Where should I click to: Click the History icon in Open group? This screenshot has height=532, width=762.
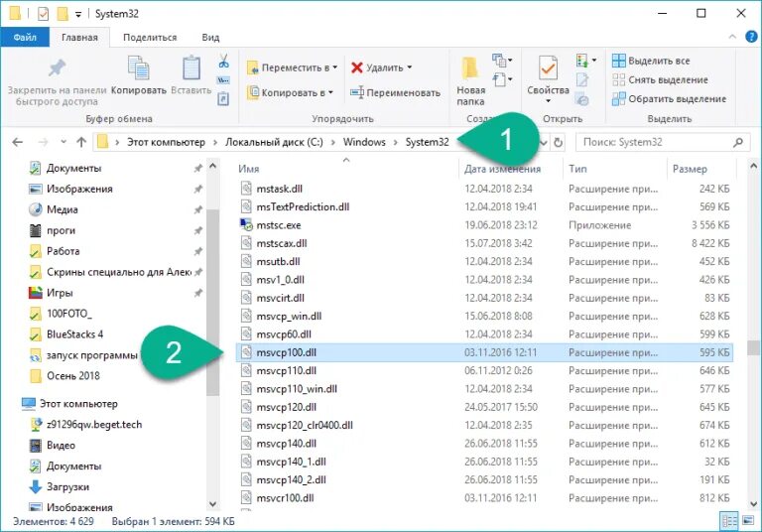pos(581,99)
